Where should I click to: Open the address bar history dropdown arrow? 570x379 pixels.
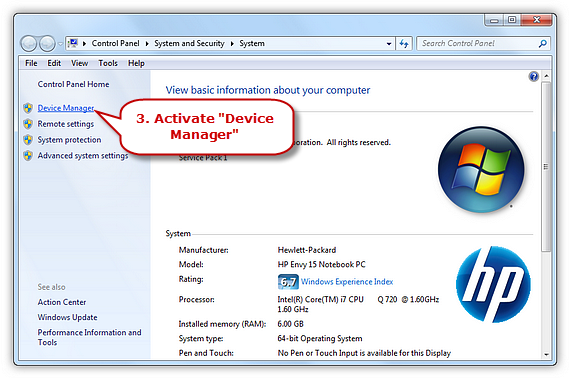pos(389,44)
